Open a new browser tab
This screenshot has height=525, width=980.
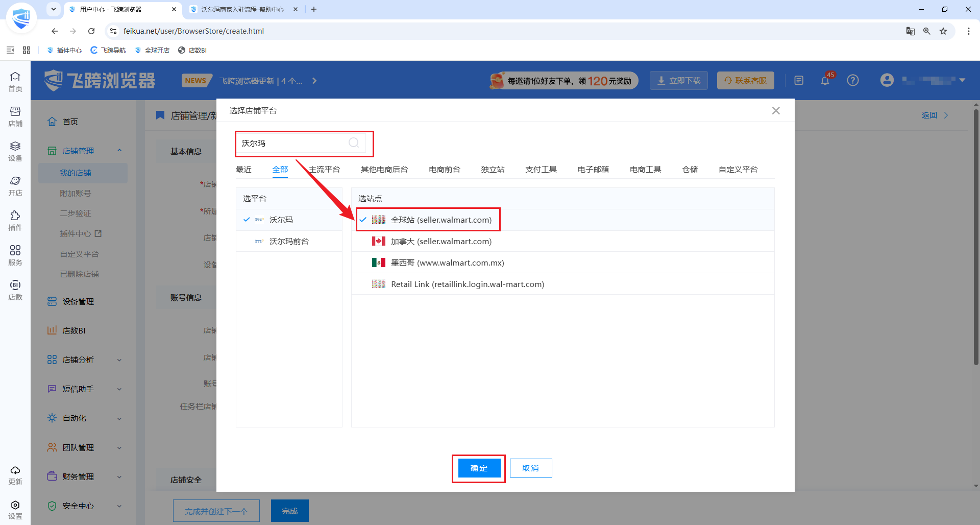click(314, 9)
